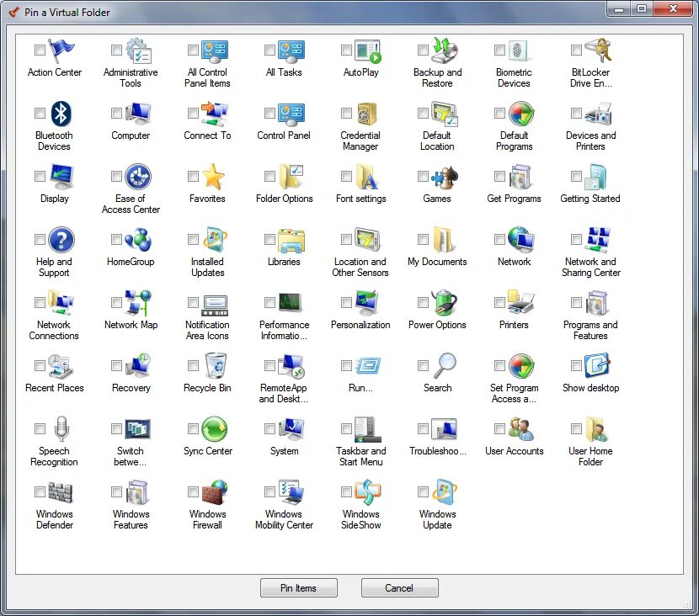The image size is (699, 616).
Task: Click the Backup and Restore icon
Action: coord(445,50)
